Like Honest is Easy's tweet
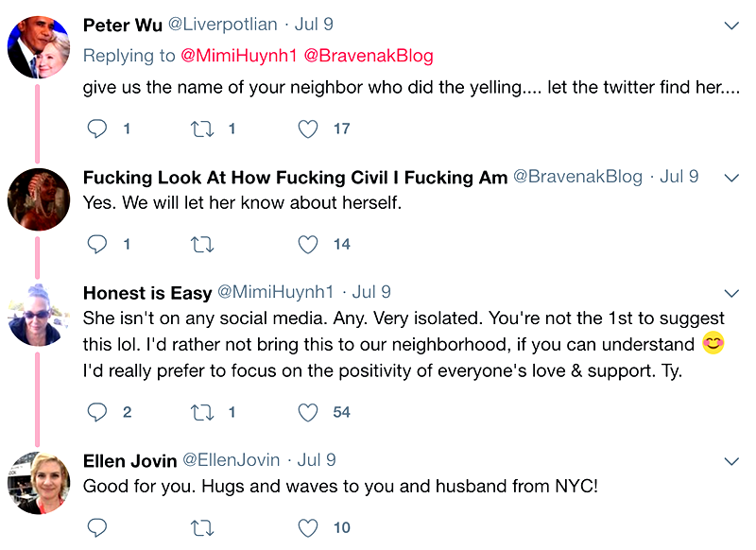 click(308, 411)
